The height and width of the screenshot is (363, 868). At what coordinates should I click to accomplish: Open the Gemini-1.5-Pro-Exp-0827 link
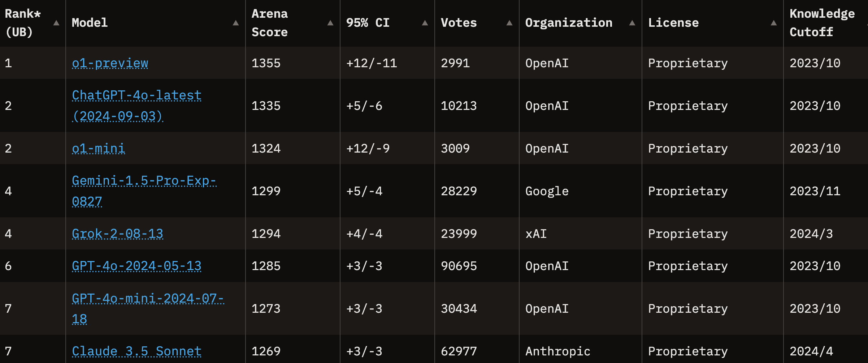[144, 191]
